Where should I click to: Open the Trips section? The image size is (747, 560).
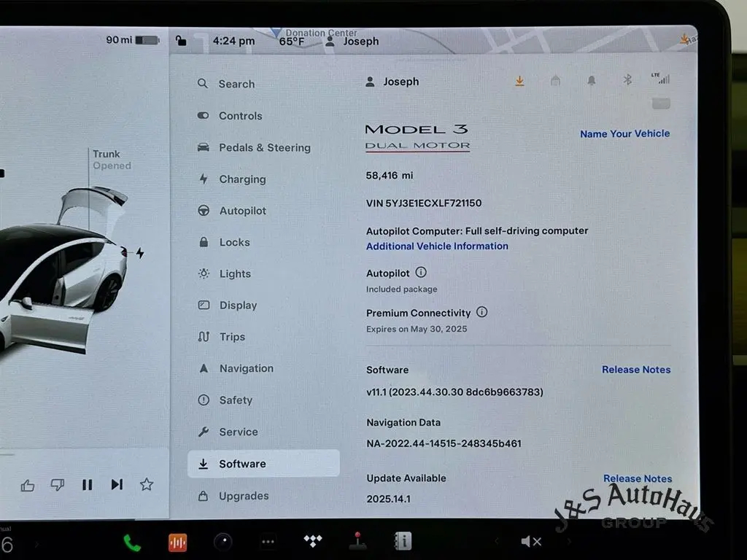[263, 337]
